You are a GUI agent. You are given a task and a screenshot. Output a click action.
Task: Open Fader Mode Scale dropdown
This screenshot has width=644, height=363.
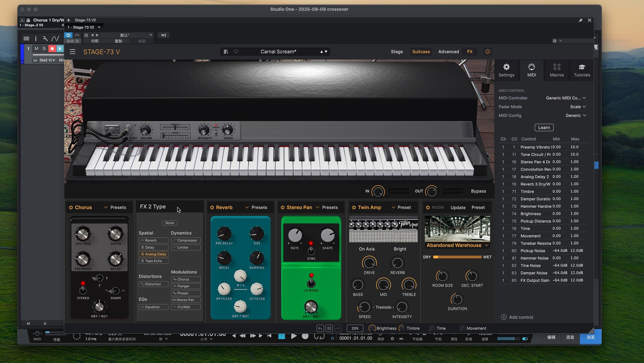pyautogui.click(x=578, y=107)
